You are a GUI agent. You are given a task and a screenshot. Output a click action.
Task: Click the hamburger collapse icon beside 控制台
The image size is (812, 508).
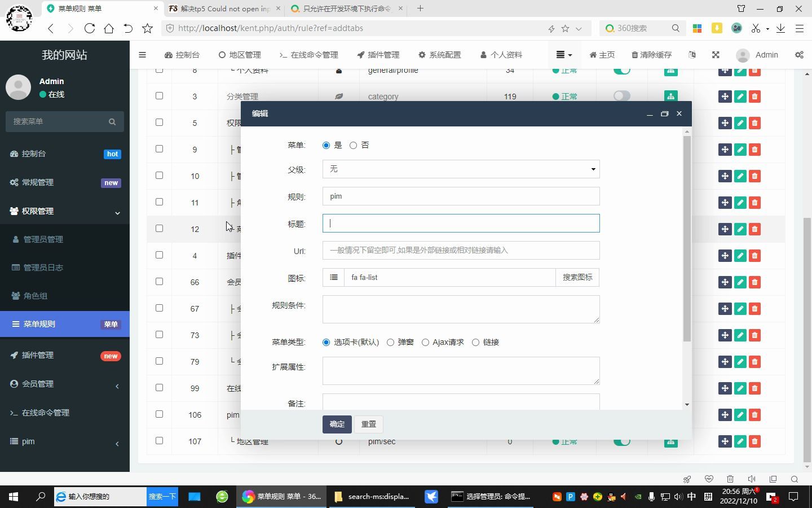[142, 55]
